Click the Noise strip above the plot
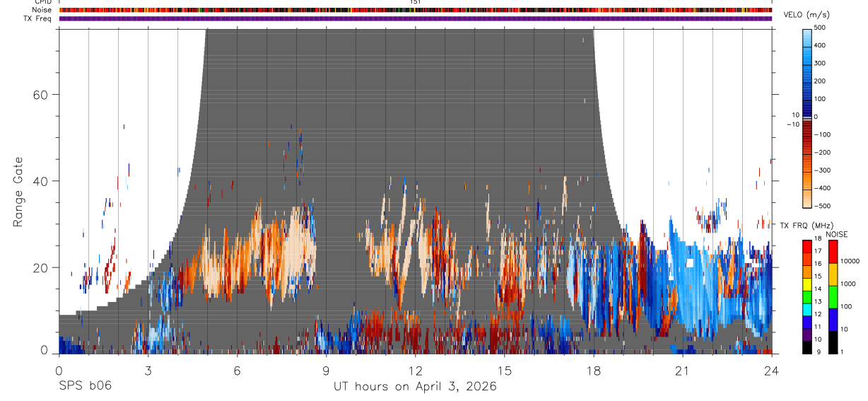The height and width of the screenshot is (401, 868). pyautogui.click(x=416, y=10)
